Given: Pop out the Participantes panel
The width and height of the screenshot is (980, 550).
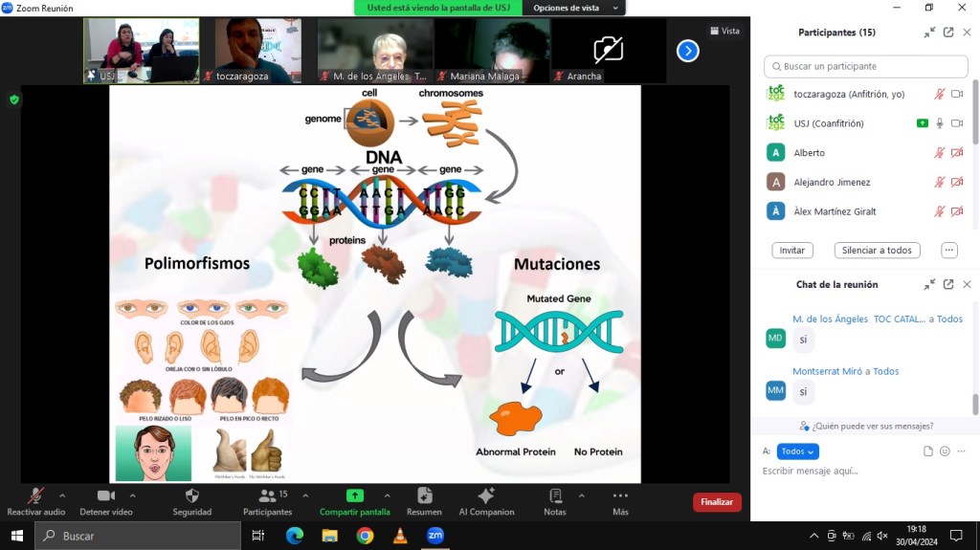Looking at the screenshot, I should tap(948, 33).
